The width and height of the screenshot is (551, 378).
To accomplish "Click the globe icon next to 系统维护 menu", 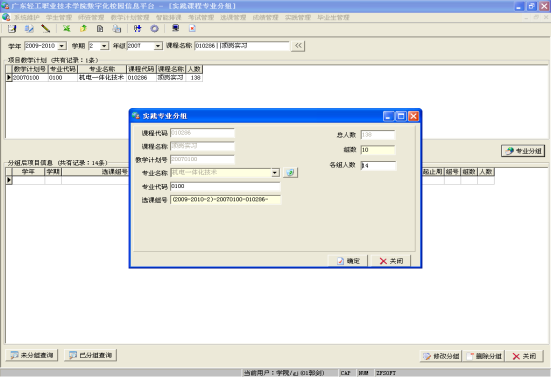I will click(x=6, y=17).
